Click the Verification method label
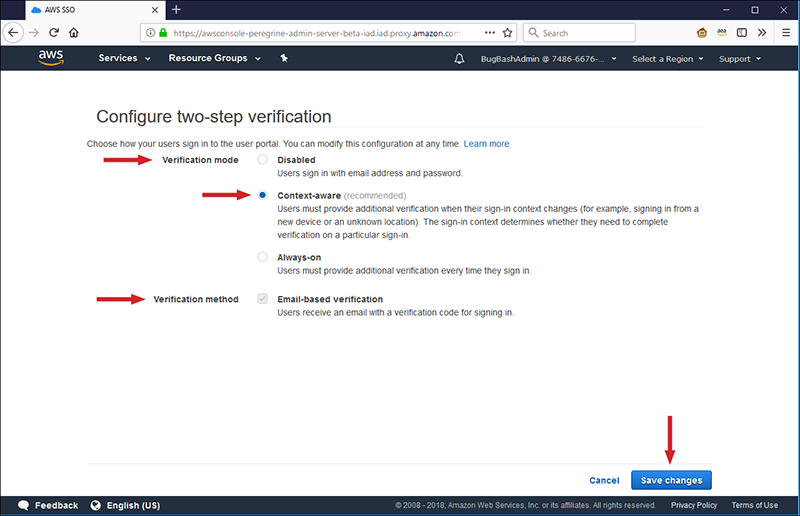800x516 pixels. pyautogui.click(x=196, y=299)
